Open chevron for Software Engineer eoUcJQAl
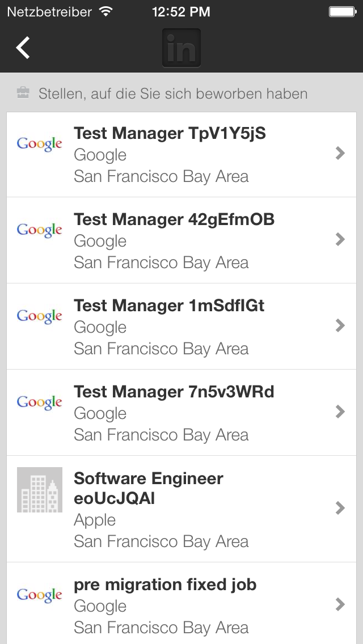Viewport: 363px width, 644px height. (340, 508)
